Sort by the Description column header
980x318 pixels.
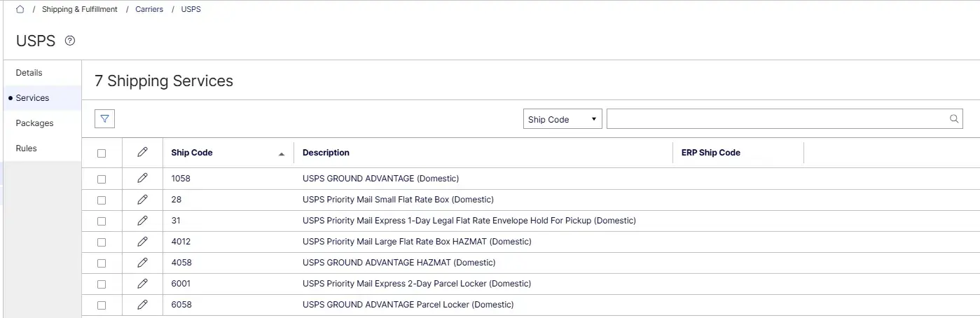[326, 153]
